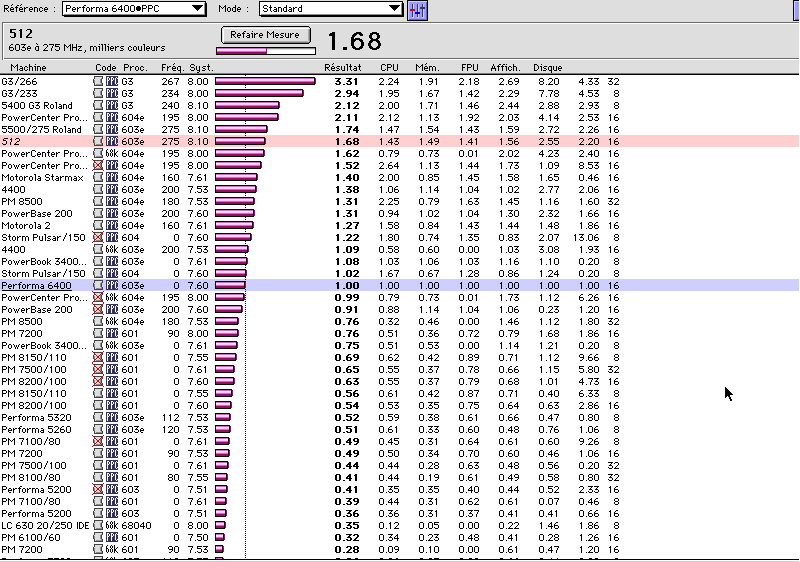Click the Disque column header
This screenshot has width=800, height=562.
tap(547, 67)
